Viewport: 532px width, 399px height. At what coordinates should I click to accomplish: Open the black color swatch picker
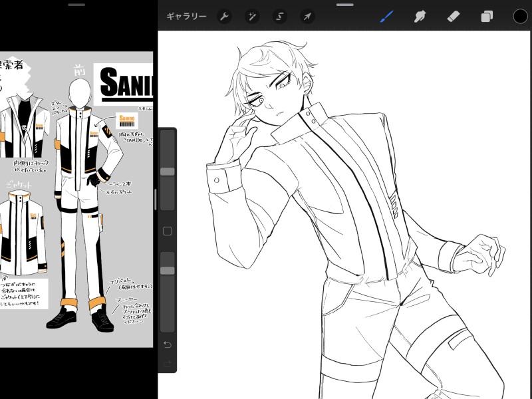coord(520,16)
